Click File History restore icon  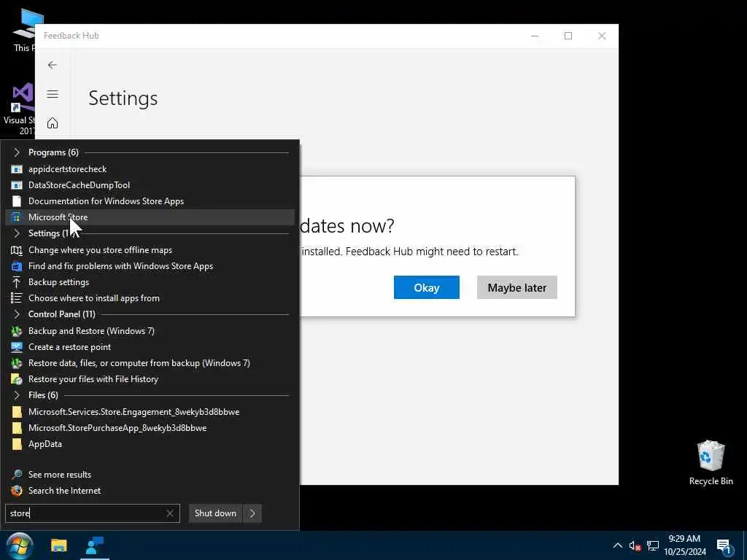(17, 379)
